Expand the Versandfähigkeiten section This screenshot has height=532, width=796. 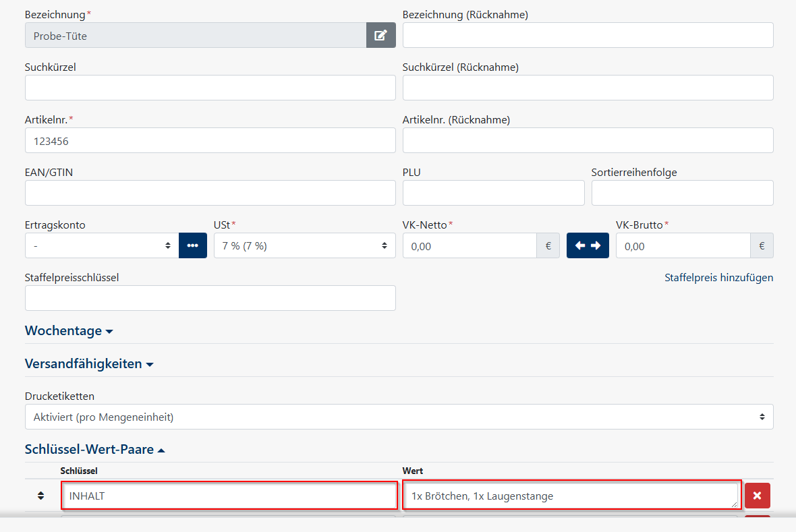click(x=89, y=363)
